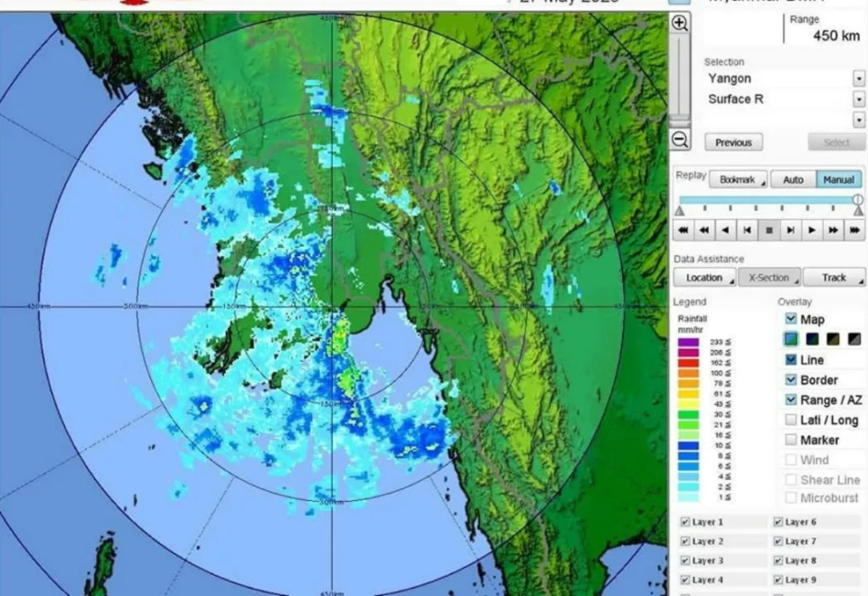The width and height of the screenshot is (868, 596).
Task: Click the replay start triangle marker
Action: [680, 211]
